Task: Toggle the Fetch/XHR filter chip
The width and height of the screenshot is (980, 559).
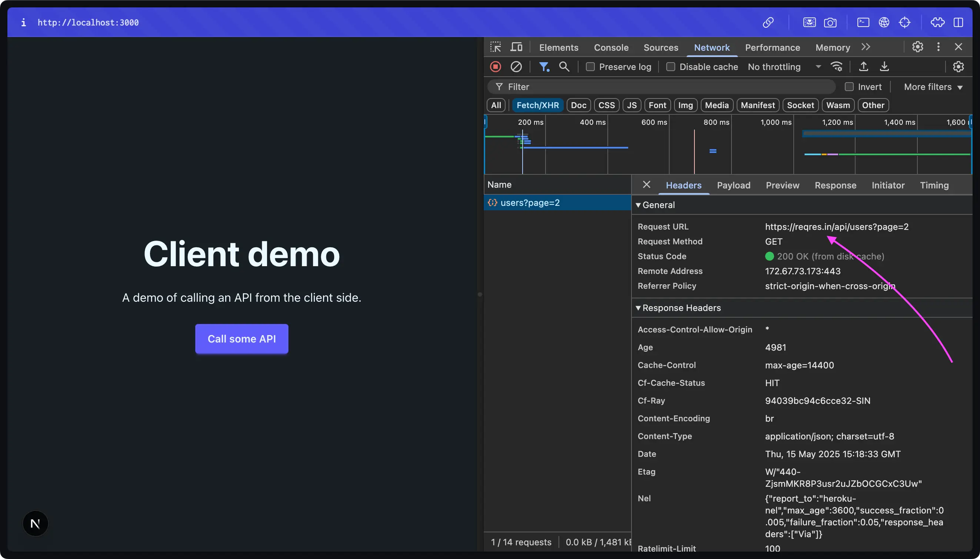Action: click(x=538, y=105)
